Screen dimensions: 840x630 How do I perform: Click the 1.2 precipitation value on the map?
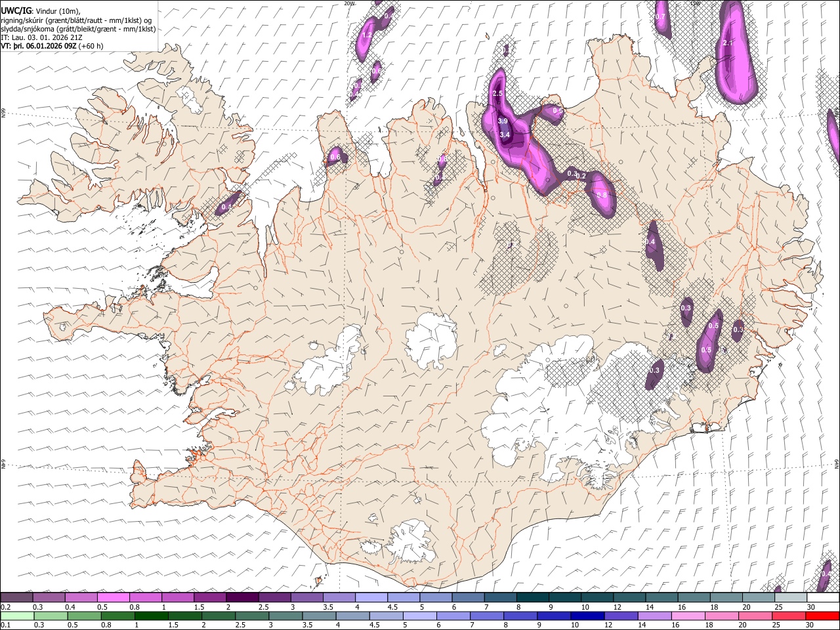click(x=367, y=35)
